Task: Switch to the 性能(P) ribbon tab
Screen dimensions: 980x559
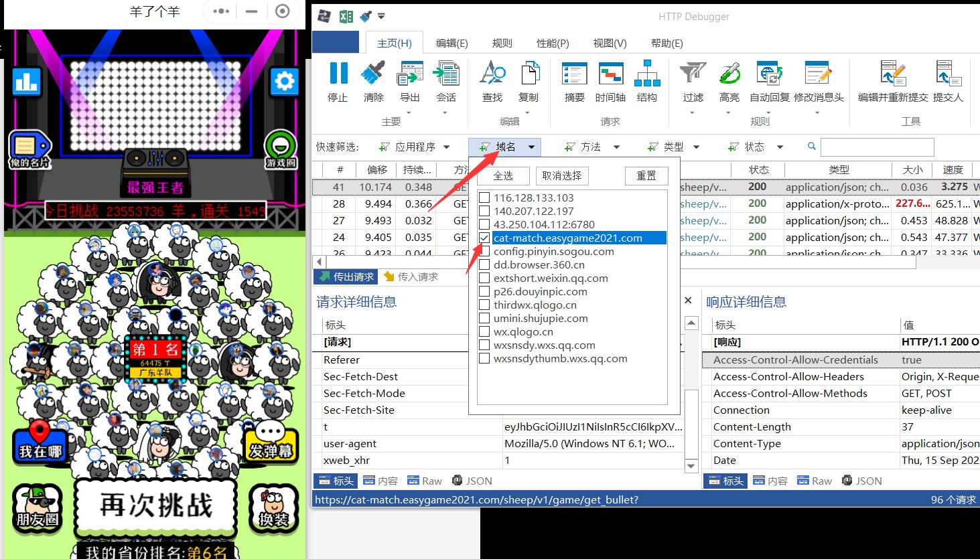Action: (x=553, y=43)
